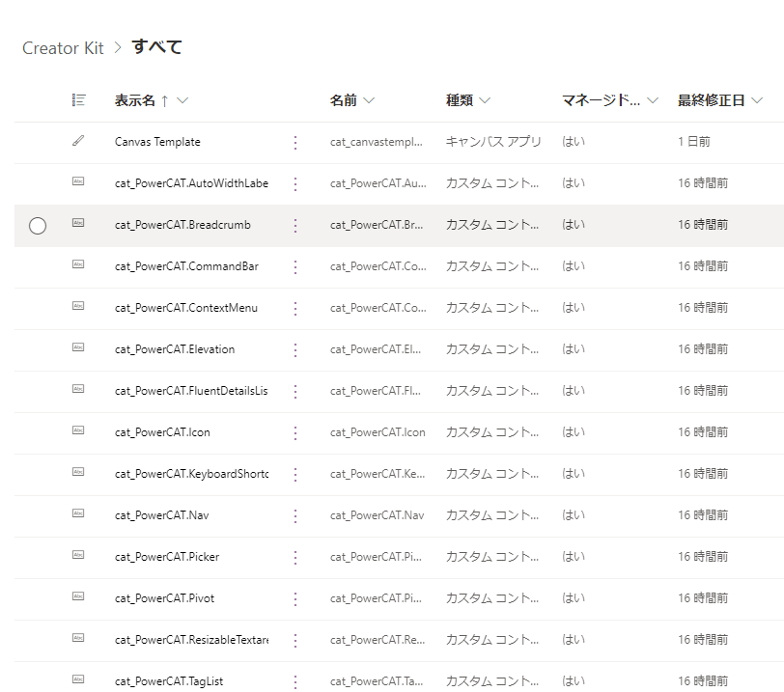Open the マネージド column dropdown
Image resolution: width=784 pixels, height=692 pixels.
point(653,100)
